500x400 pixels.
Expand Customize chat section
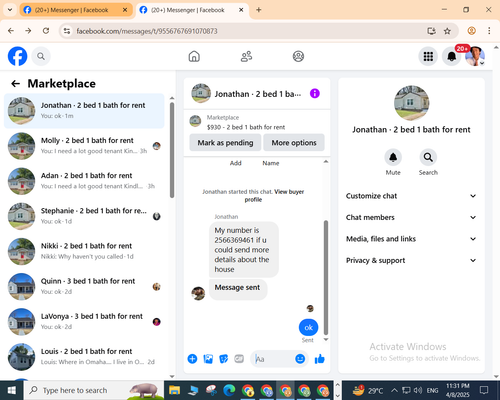pos(411,196)
